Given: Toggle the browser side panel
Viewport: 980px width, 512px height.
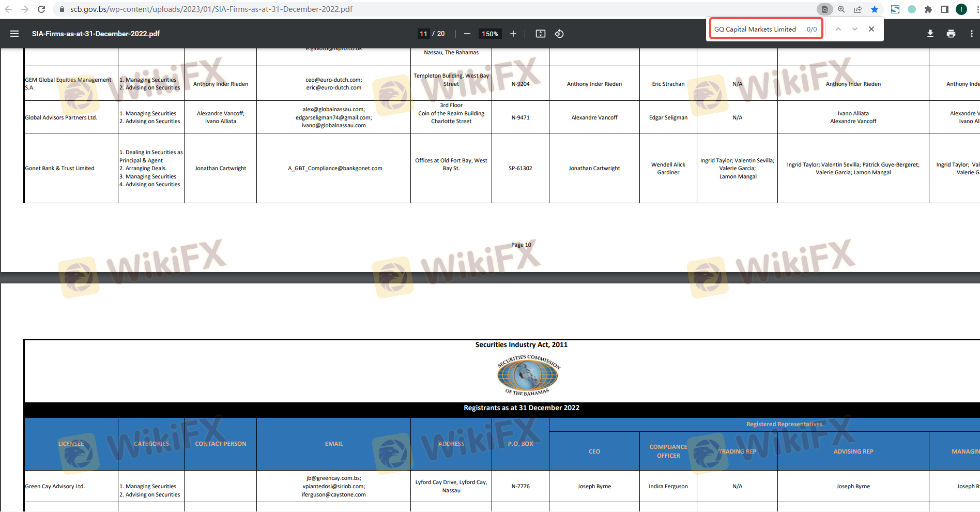Looking at the screenshot, I should coord(945,9).
